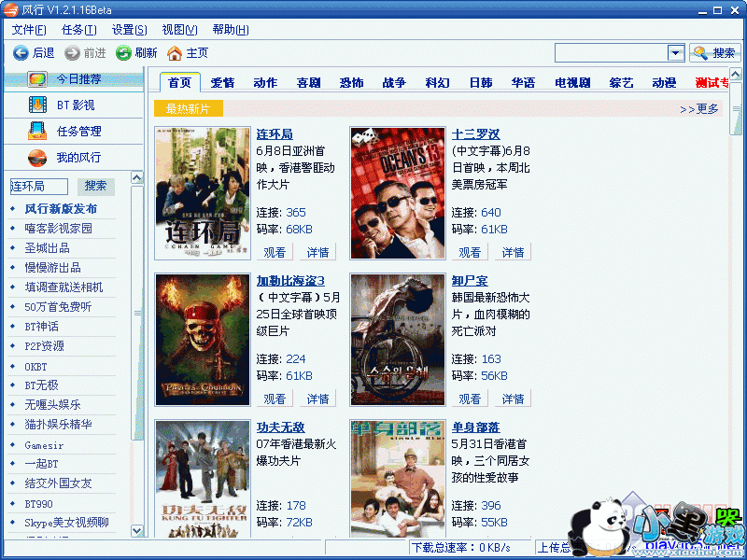The height and width of the screenshot is (560, 747).
Task: Click 观看 button for 连环局
Action: click(275, 252)
